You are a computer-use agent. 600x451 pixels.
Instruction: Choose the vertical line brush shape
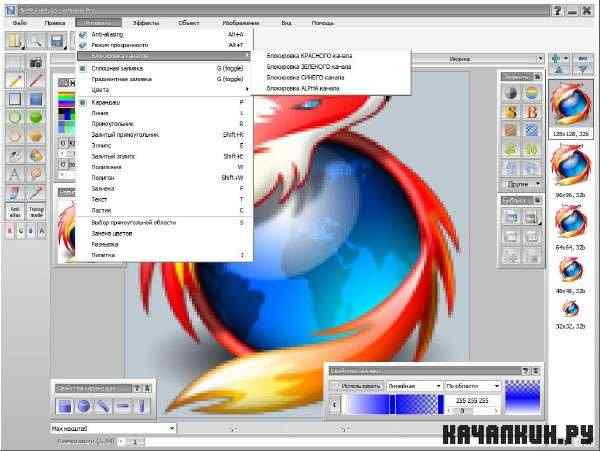(x=142, y=406)
